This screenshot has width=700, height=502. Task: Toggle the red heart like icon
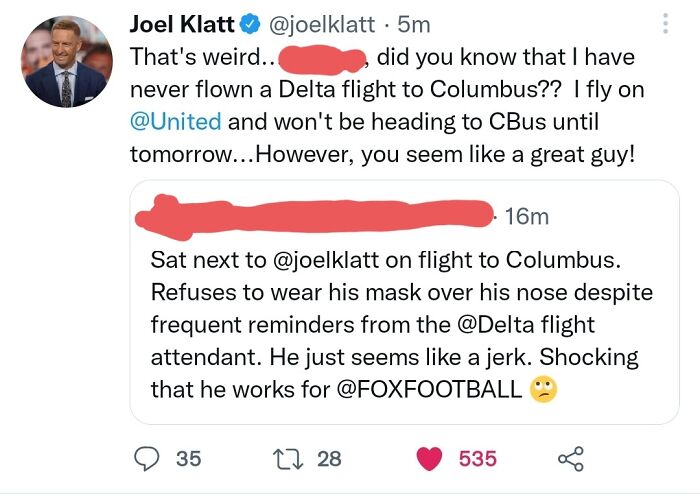428,458
